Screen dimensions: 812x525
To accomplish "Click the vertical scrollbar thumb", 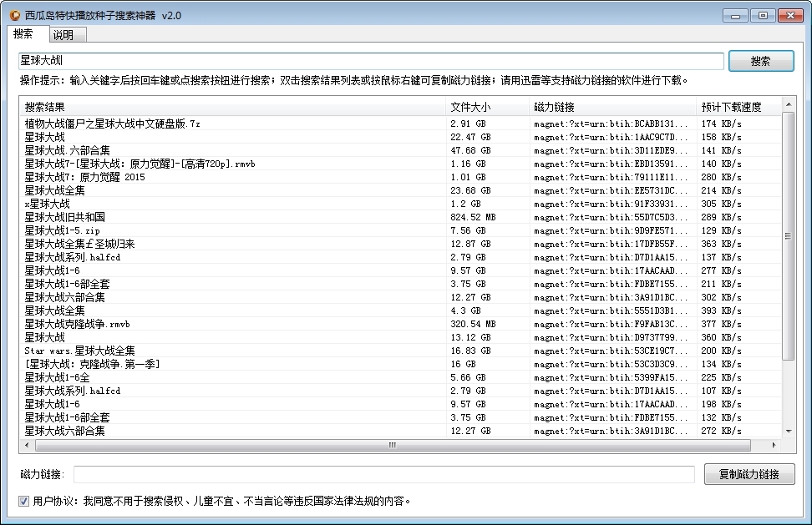I will click(788, 236).
